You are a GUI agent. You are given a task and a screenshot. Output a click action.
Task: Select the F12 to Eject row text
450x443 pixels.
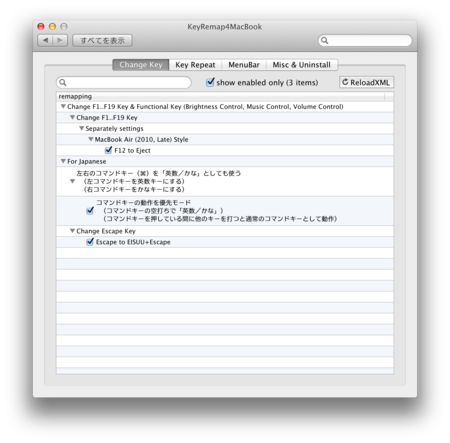[132, 150]
